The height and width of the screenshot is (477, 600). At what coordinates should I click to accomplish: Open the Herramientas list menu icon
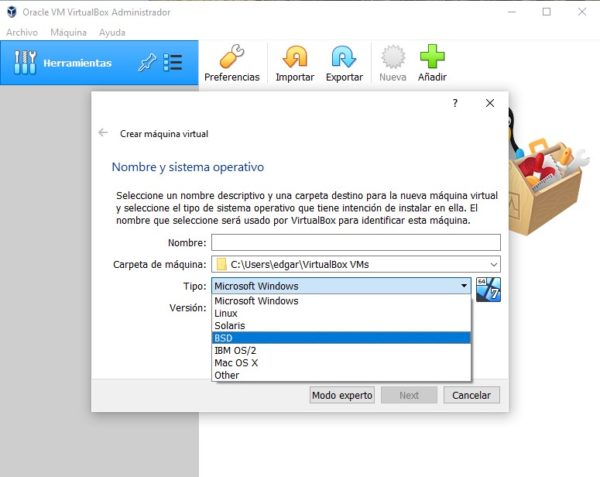pos(173,62)
